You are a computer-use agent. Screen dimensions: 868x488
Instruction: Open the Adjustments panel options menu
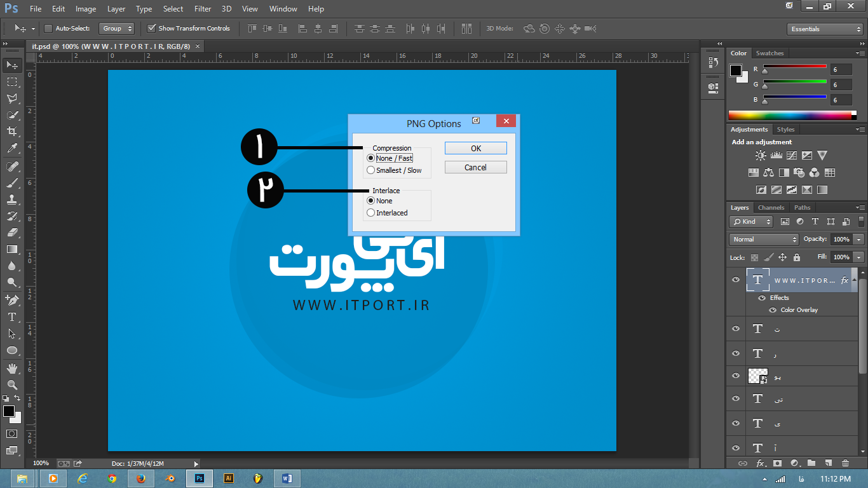point(860,130)
